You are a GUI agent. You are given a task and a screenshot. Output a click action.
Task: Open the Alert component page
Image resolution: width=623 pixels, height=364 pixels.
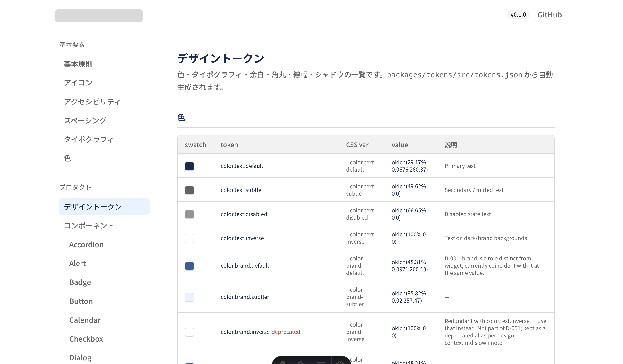click(77, 263)
